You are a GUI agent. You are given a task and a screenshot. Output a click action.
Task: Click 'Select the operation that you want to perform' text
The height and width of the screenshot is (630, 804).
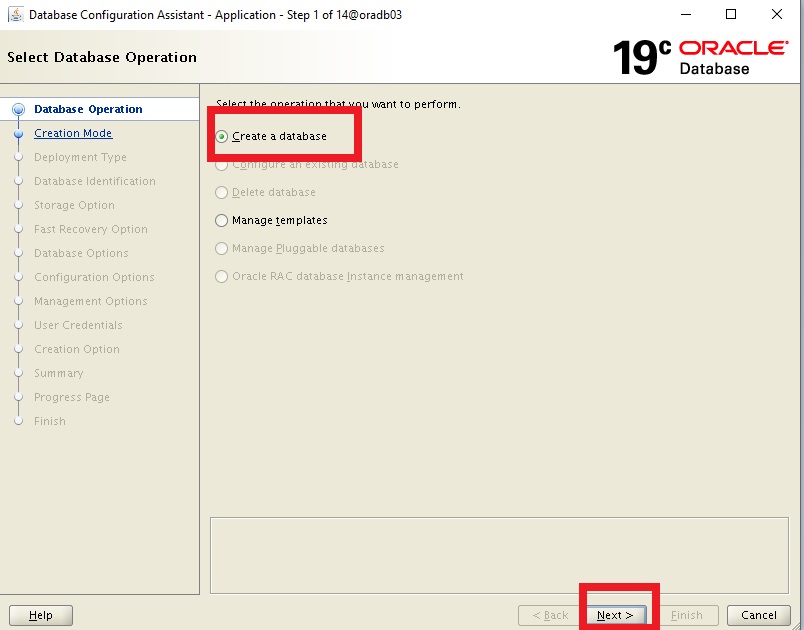[x=338, y=104]
